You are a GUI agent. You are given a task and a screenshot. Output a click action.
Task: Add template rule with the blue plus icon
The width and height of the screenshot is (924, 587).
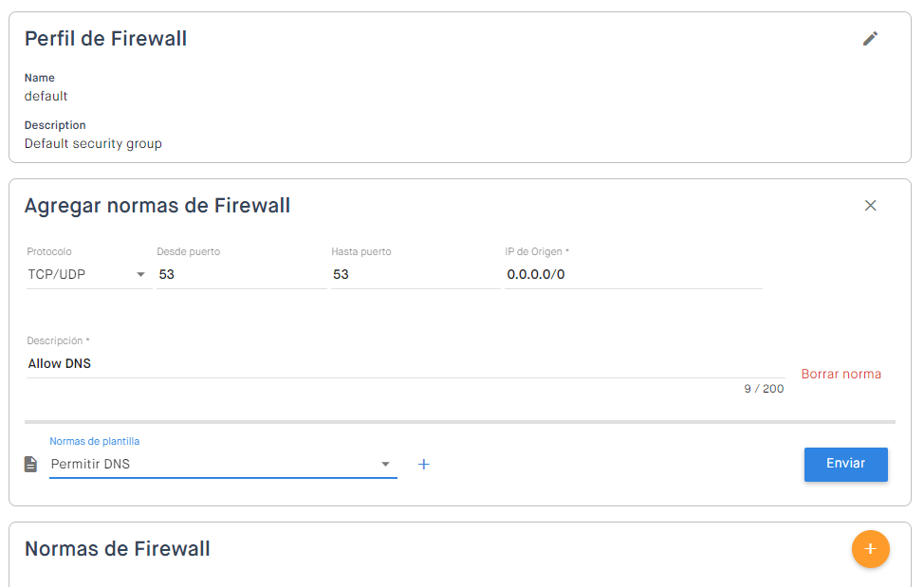pos(424,465)
